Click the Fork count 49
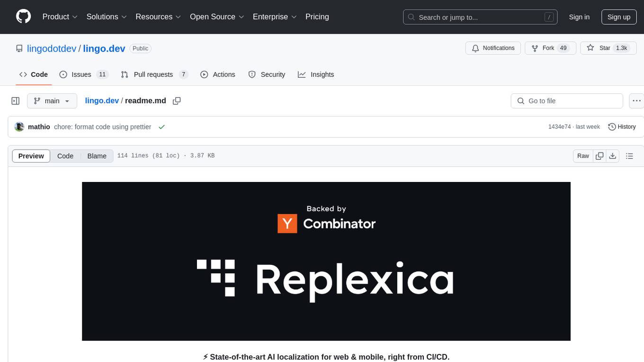Screen dimensions: 644x362 pos(563,48)
